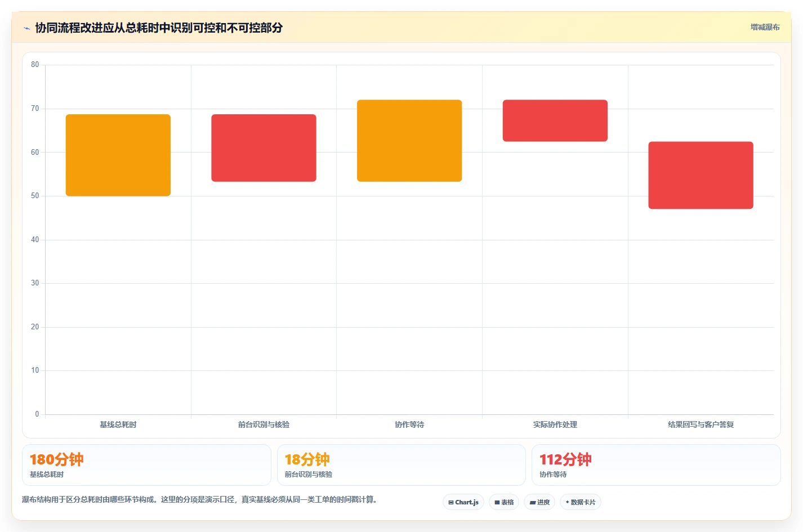The image size is (803, 532).
Task: Click the Chart.js tag chip
Action: click(x=463, y=502)
